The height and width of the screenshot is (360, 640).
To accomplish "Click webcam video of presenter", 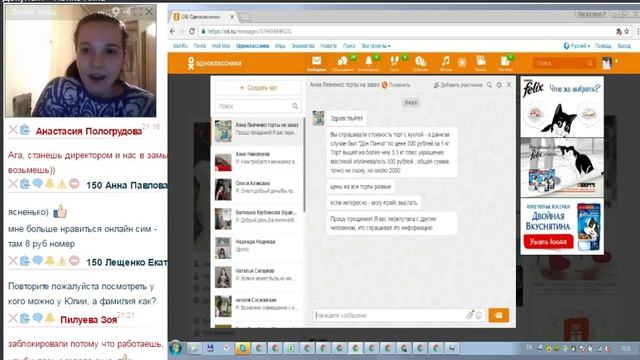I will click(80, 61).
